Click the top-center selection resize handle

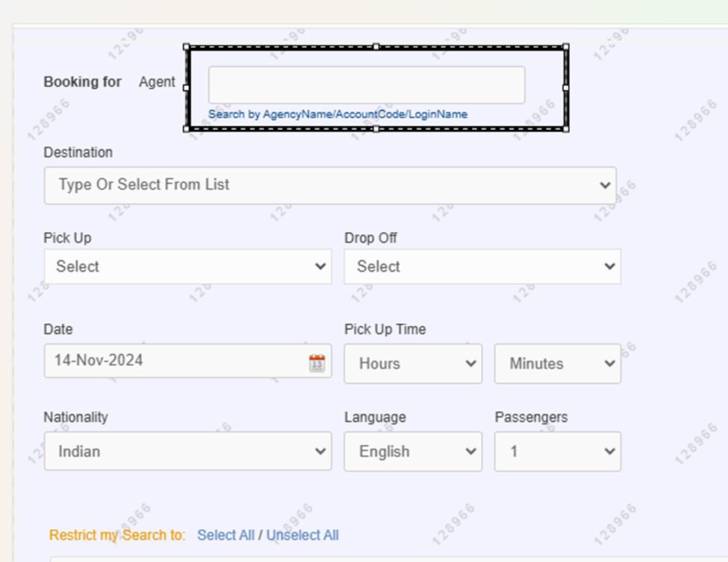pyautogui.click(x=376, y=47)
